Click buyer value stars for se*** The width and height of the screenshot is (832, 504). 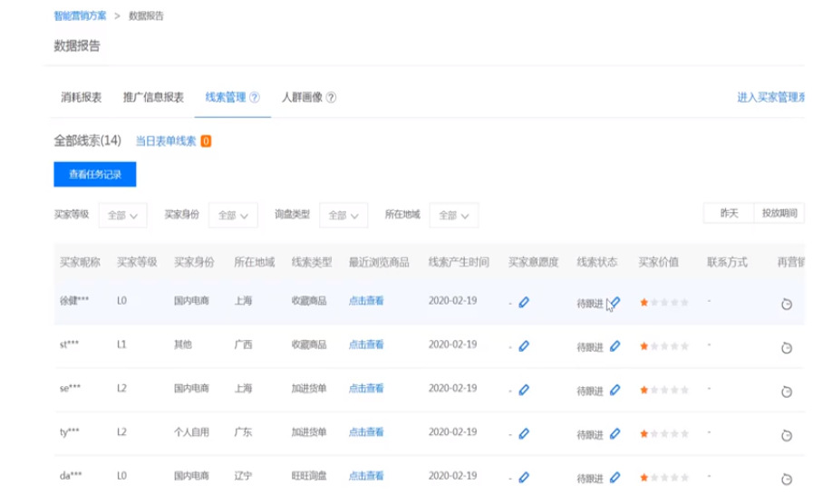664,390
